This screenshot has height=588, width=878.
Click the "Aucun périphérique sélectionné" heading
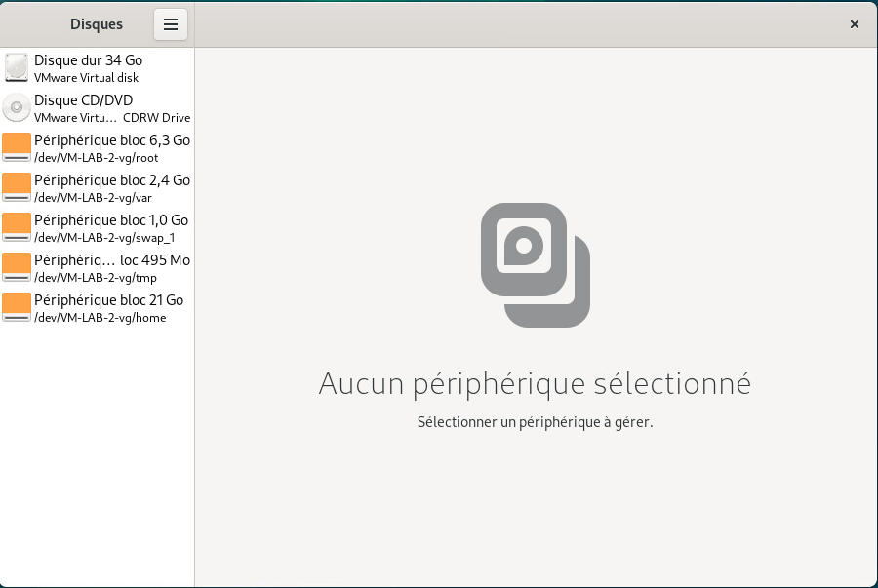535,383
